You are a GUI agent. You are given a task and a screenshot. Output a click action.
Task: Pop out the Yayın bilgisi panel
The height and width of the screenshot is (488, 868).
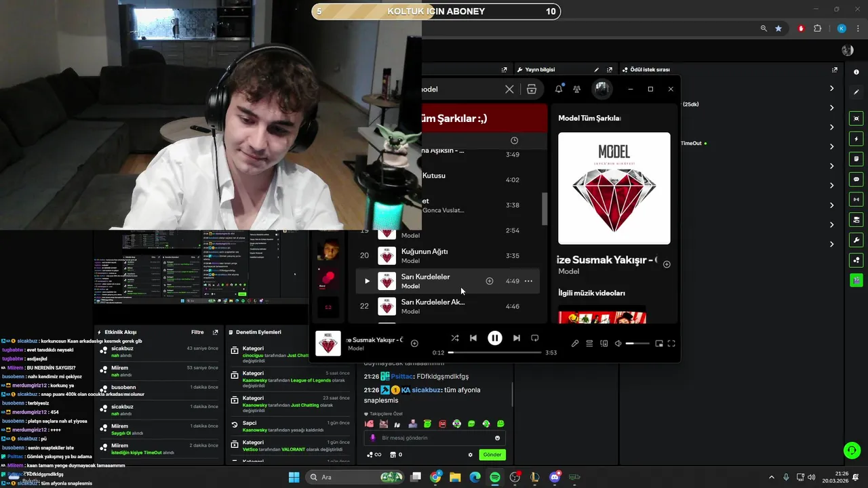(610, 70)
